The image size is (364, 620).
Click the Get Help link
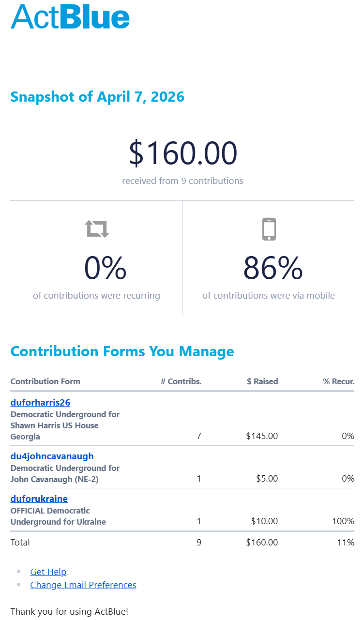tap(48, 572)
